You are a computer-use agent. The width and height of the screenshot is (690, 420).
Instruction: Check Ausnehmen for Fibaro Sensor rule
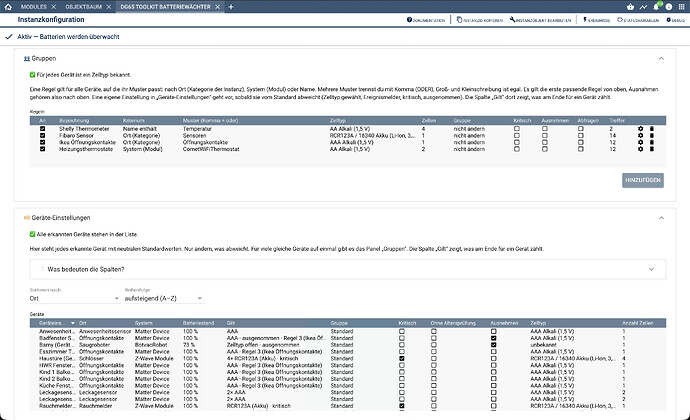tap(545, 136)
